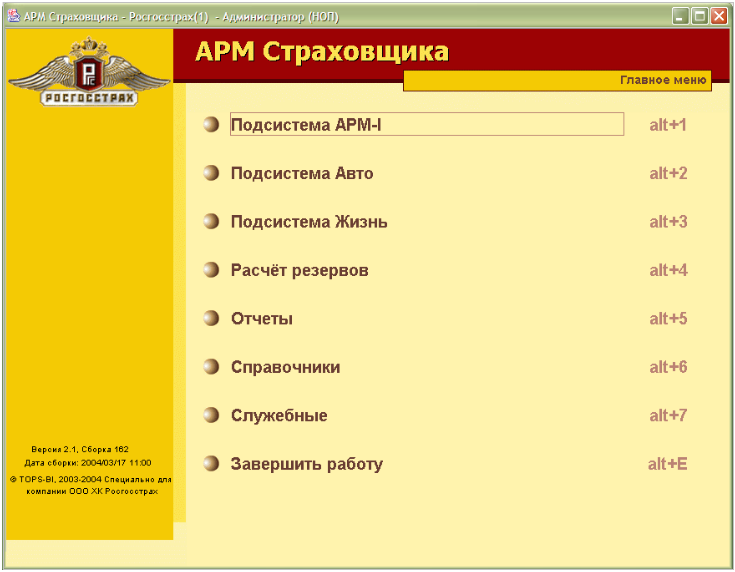Open Служебные section
The image size is (735, 572).
pyautogui.click(x=279, y=415)
